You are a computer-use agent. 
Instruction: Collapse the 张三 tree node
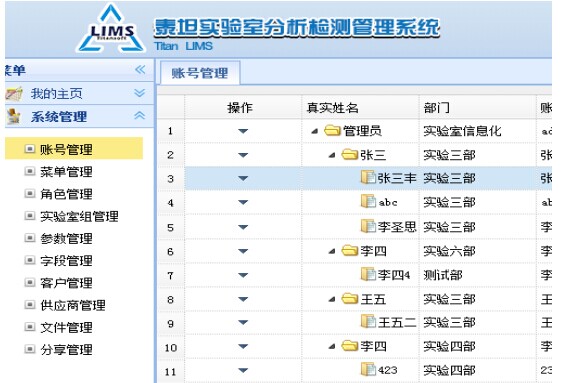332,155
